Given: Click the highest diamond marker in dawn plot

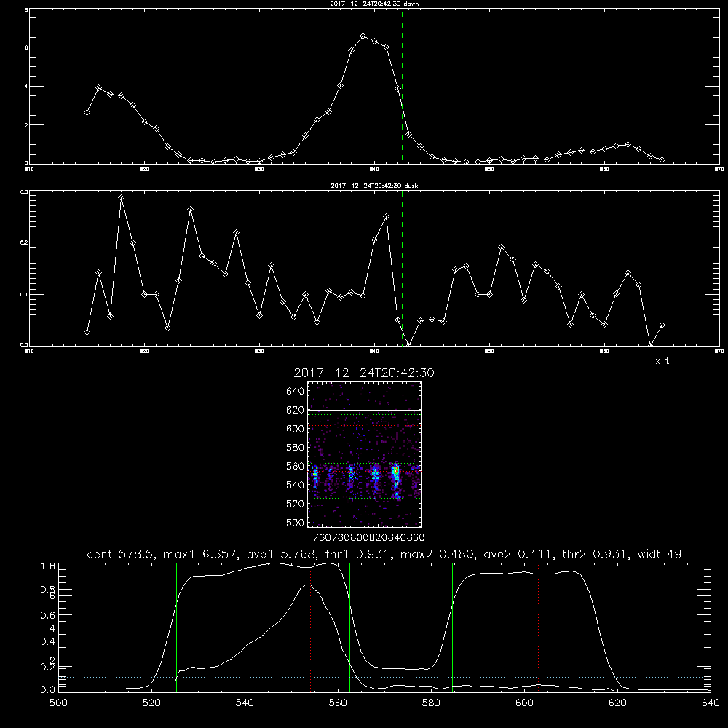Looking at the screenshot, I should [x=363, y=36].
